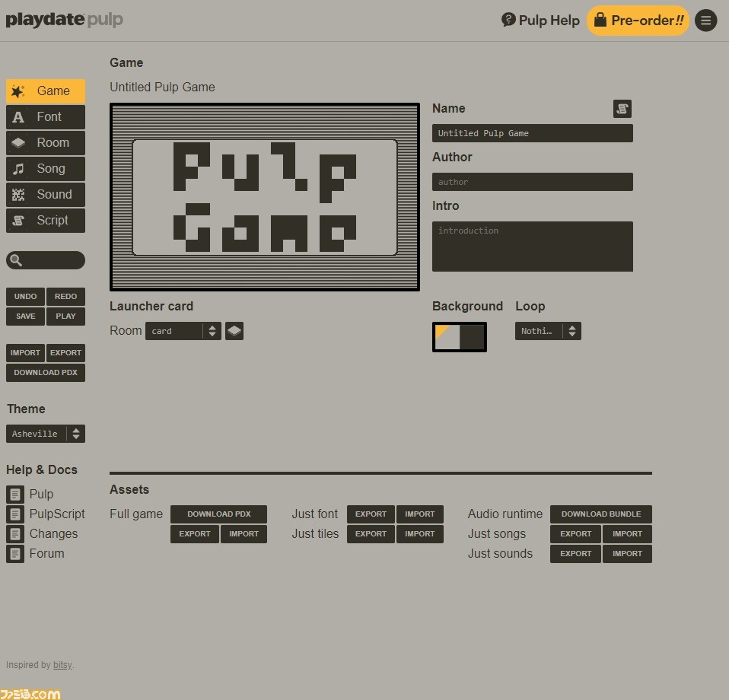Click the Intro text area
The image size is (729, 700).
pos(533,247)
